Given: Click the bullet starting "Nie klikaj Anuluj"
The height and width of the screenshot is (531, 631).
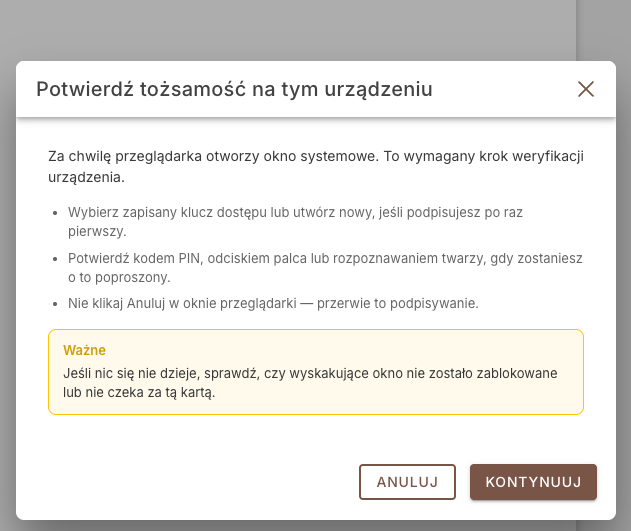Looking at the screenshot, I should coord(273,303).
